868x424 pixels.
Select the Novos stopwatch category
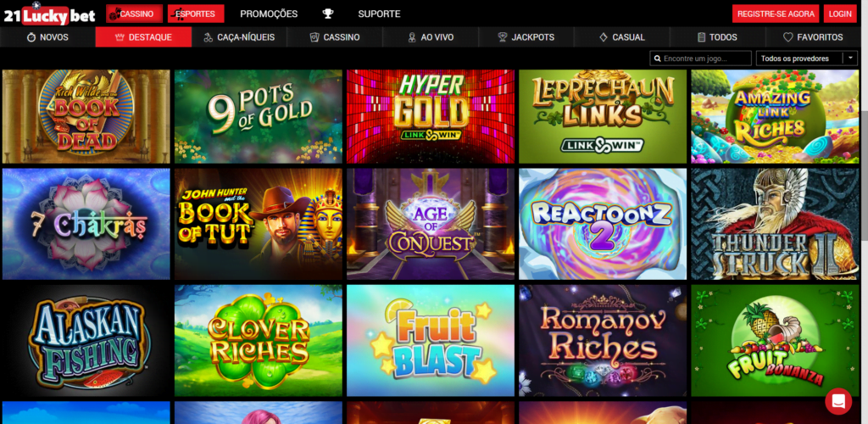coord(47,37)
